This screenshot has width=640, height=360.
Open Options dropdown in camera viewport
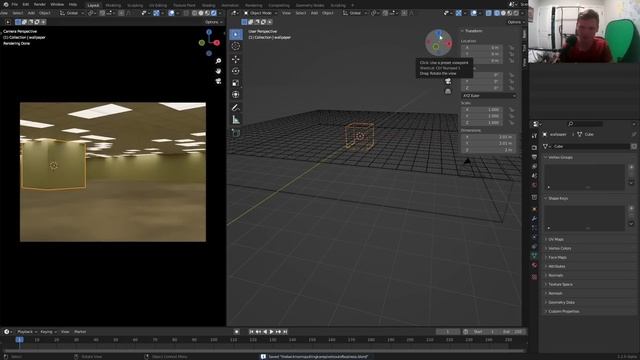point(213,22)
